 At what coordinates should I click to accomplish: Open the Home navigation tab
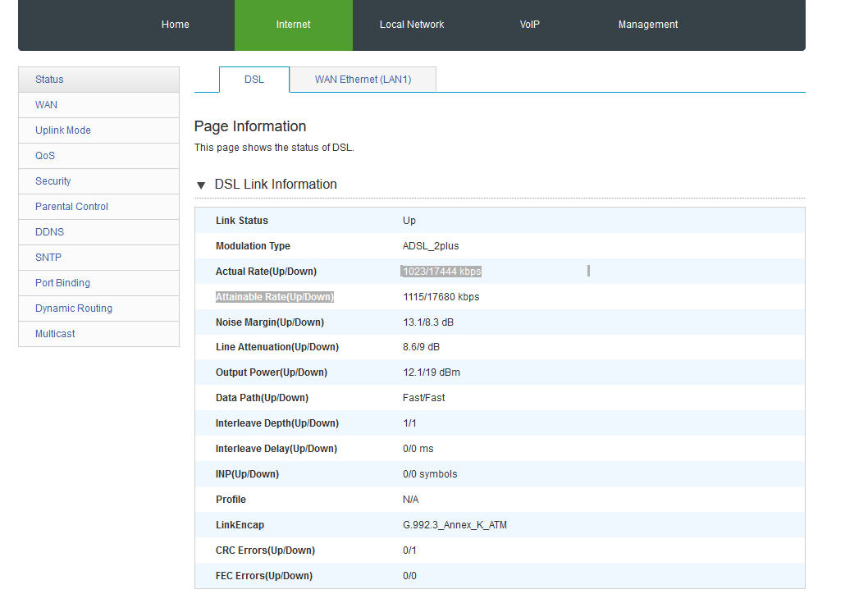(x=175, y=25)
